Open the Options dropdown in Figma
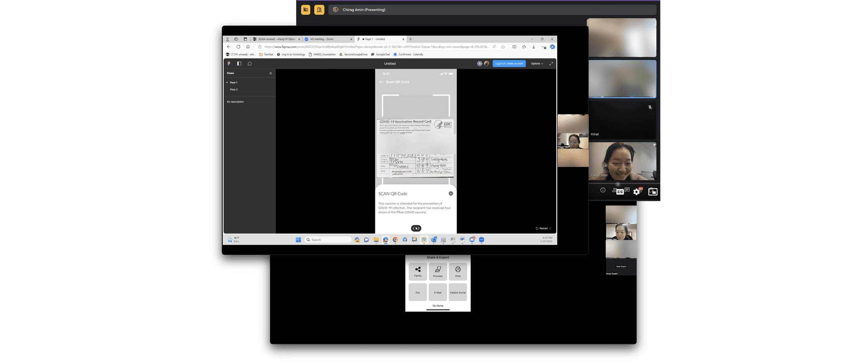This screenshot has width=868, height=363. pyautogui.click(x=537, y=64)
